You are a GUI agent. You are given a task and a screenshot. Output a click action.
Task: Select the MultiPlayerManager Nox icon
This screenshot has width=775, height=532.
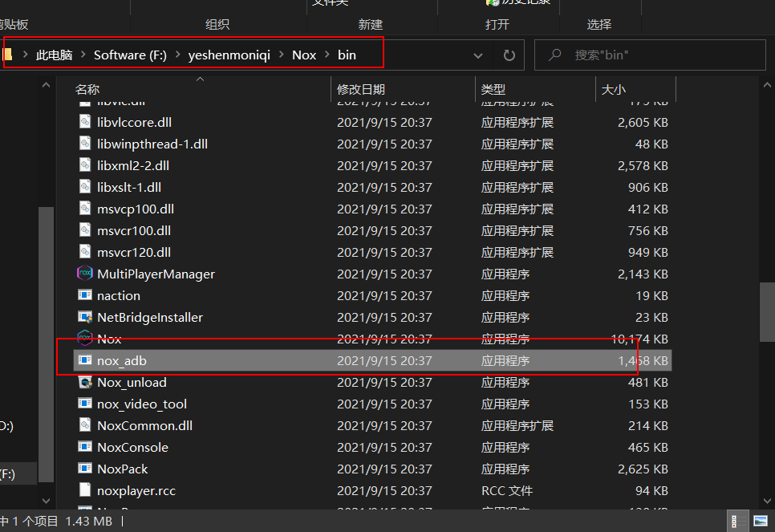85,273
